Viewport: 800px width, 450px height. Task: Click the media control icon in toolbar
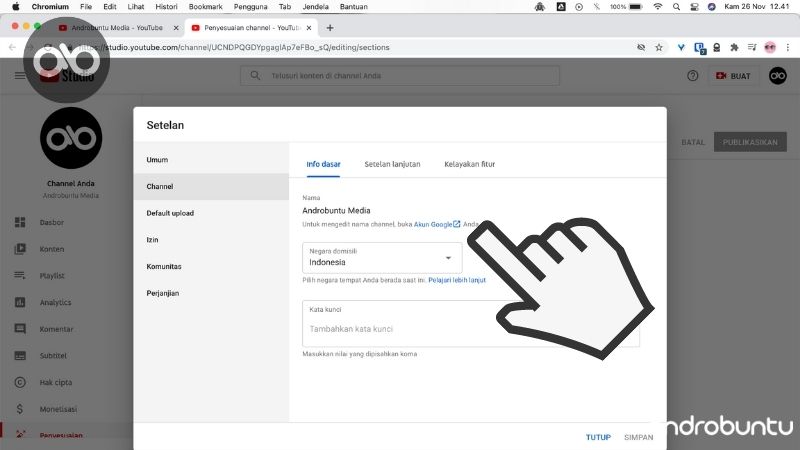pos(752,47)
